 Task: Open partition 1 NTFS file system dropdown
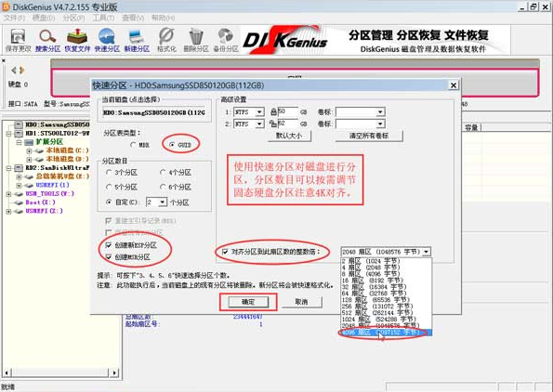(259, 112)
